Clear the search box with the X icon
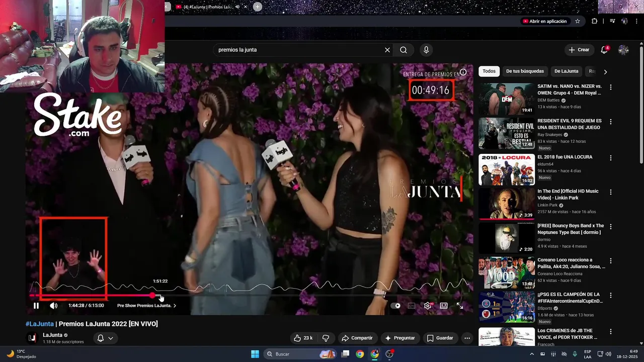This screenshot has height=362, width=644. point(387,50)
